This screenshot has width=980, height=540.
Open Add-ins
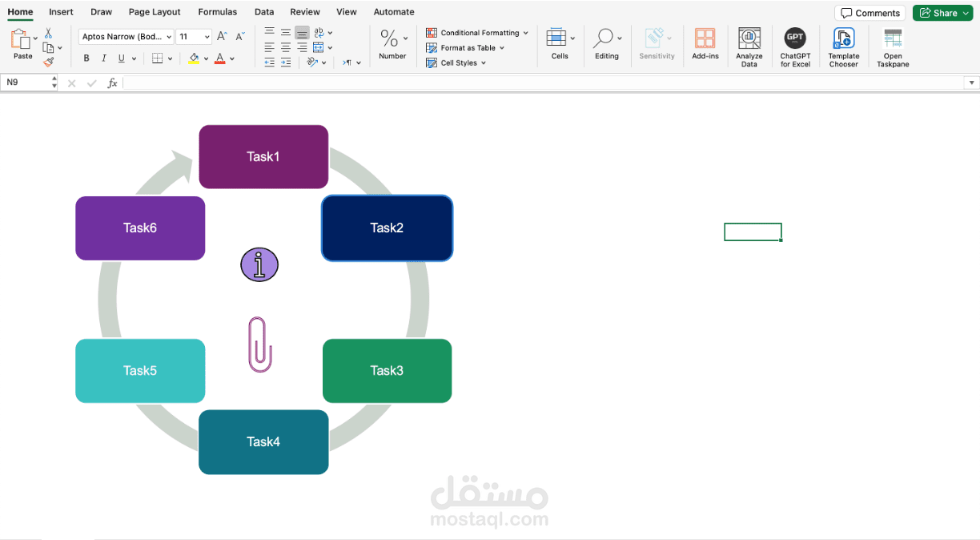coord(705,43)
